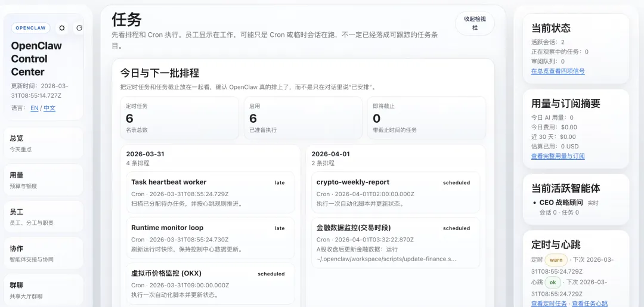Switch language to 中文
Screen dimensions: 644x307
(x=49, y=108)
